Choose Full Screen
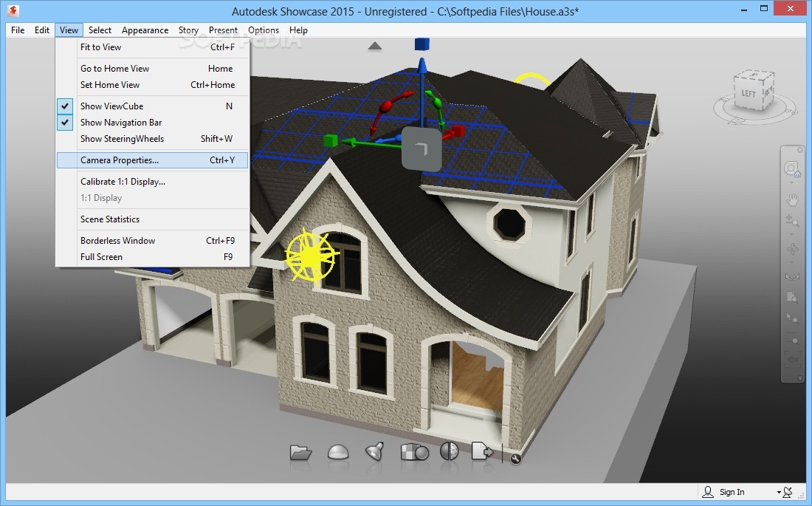The height and width of the screenshot is (506, 812). tap(152, 256)
